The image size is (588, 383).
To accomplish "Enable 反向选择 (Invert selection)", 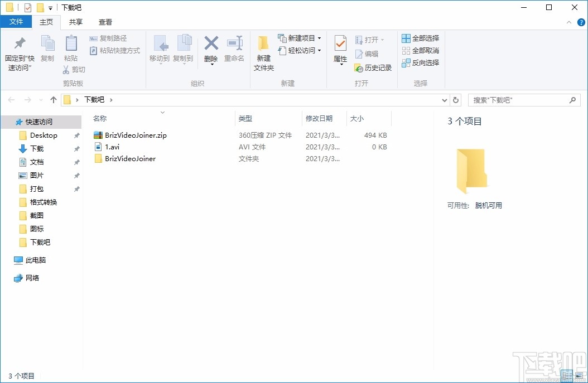I will pos(420,62).
